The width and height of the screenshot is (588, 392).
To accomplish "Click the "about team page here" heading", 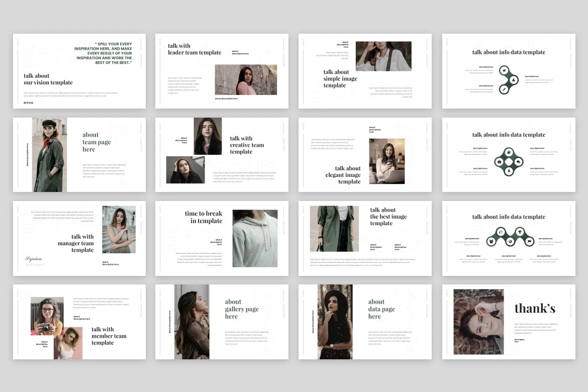I will click(96, 142).
